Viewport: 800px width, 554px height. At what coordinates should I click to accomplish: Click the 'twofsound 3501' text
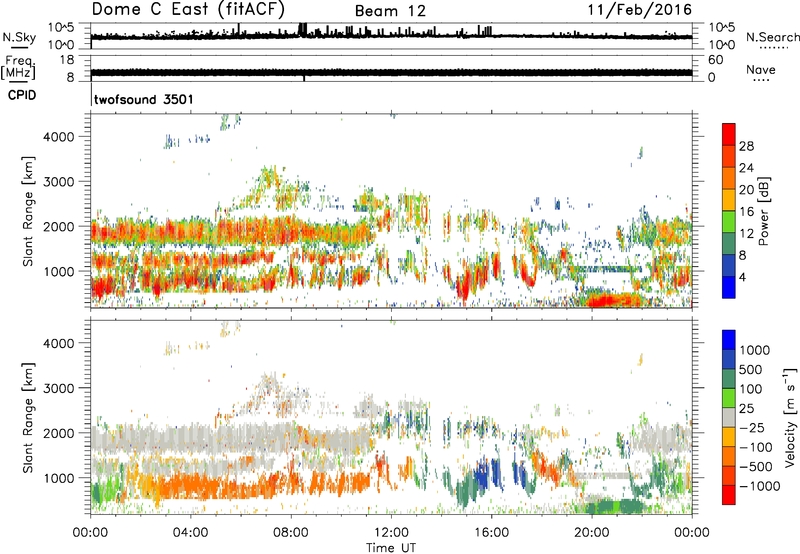tap(144, 99)
